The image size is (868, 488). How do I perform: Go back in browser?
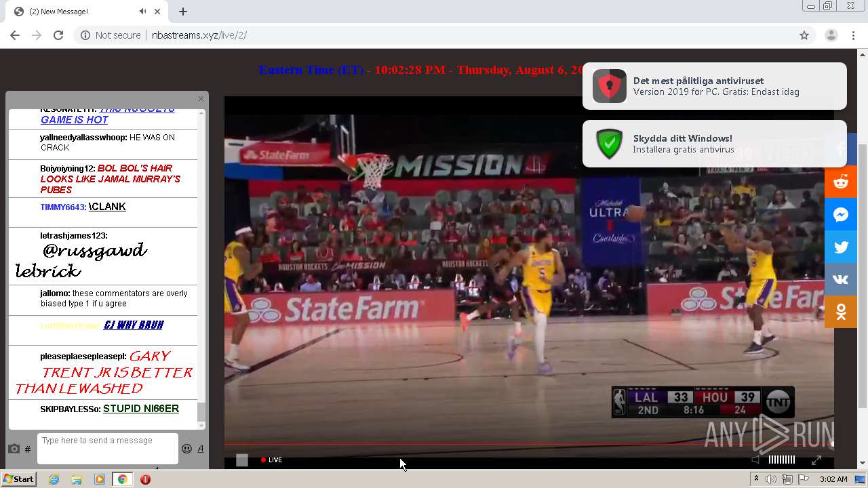click(15, 35)
